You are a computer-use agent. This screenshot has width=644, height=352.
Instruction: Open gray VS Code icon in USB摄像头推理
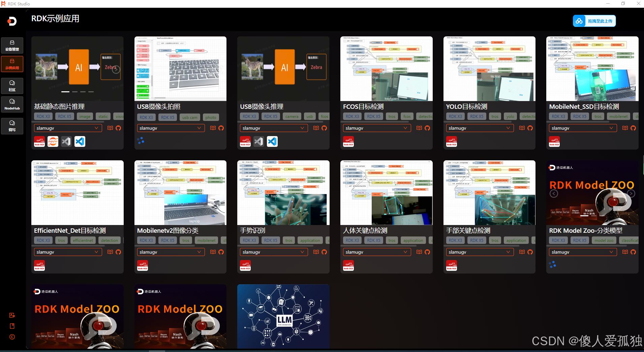click(259, 141)
